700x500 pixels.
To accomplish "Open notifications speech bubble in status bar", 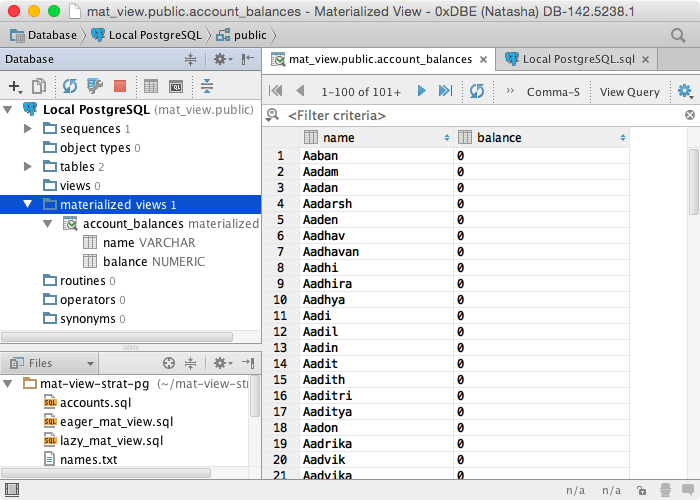I will pyautogui.click(x=688, y=490).
